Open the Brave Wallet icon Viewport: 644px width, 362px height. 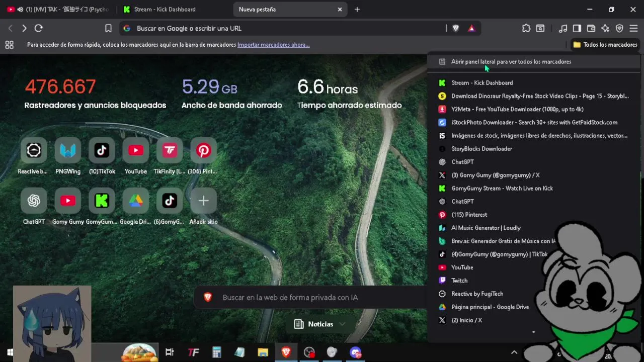coord(591,28)
